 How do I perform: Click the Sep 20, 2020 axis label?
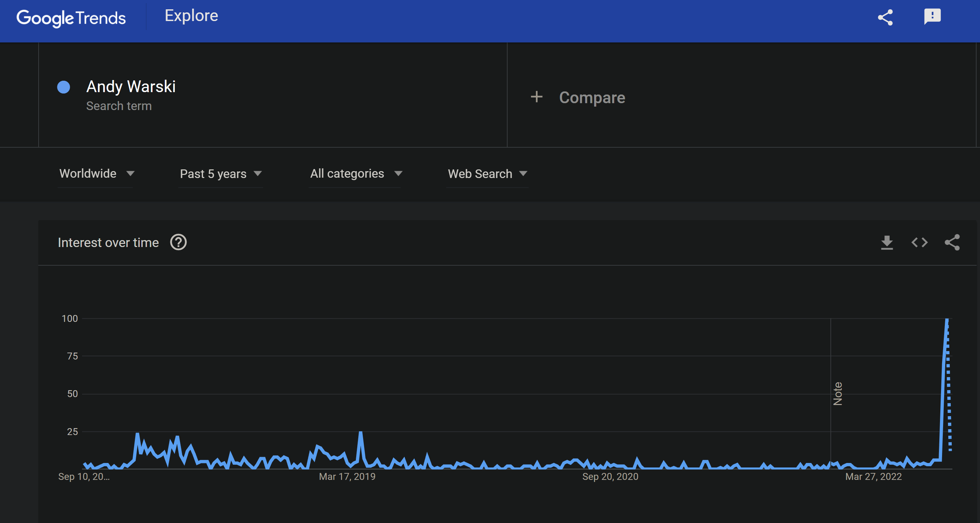[x=610, y=476]
